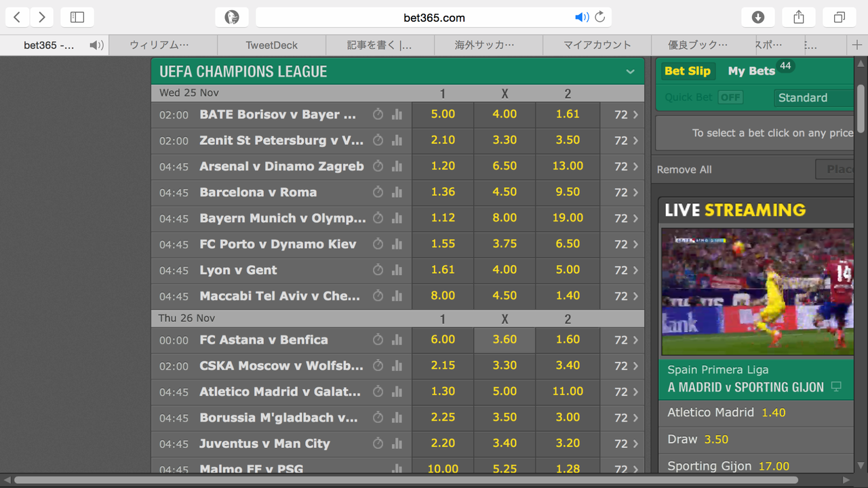Click stopwatch icon for Juventus v Man City

(378, 444)
